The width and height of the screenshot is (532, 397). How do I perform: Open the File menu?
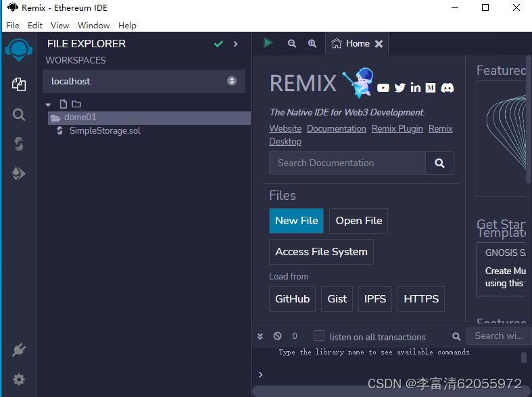click(x=13, y=26)
